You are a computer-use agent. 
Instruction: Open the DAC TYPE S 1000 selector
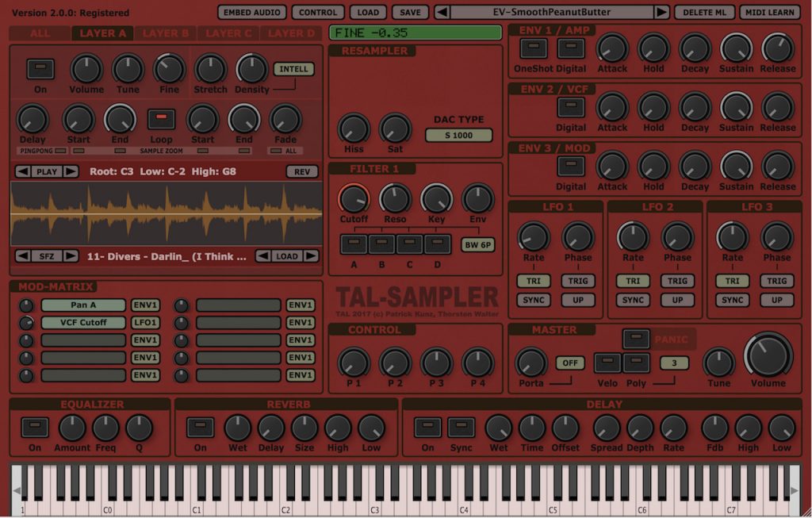point(459,135)
